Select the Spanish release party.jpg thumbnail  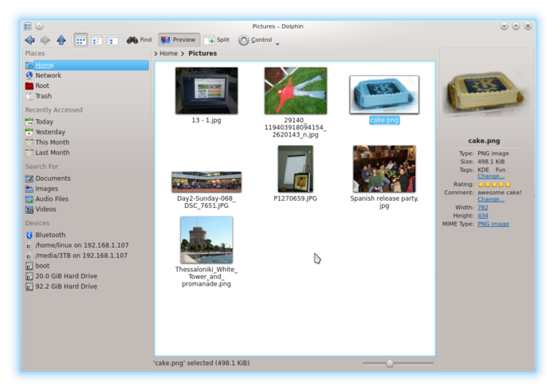(x=384, y=169)
